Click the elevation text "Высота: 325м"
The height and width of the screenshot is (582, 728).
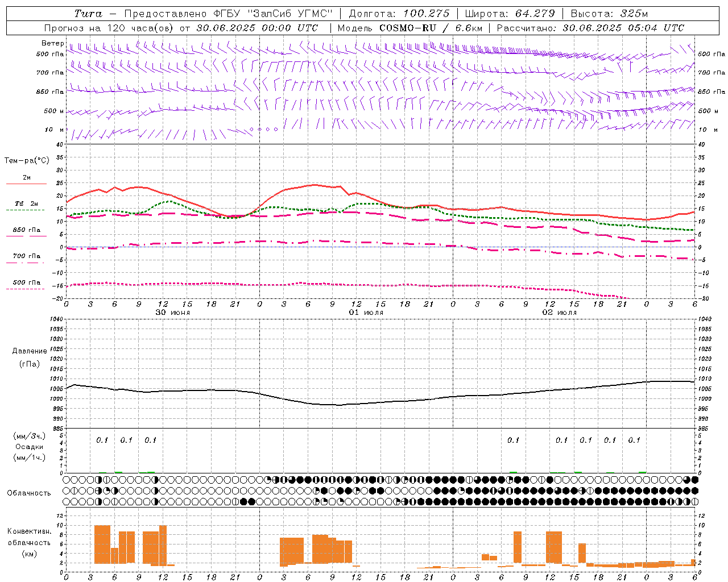(609, 14)
